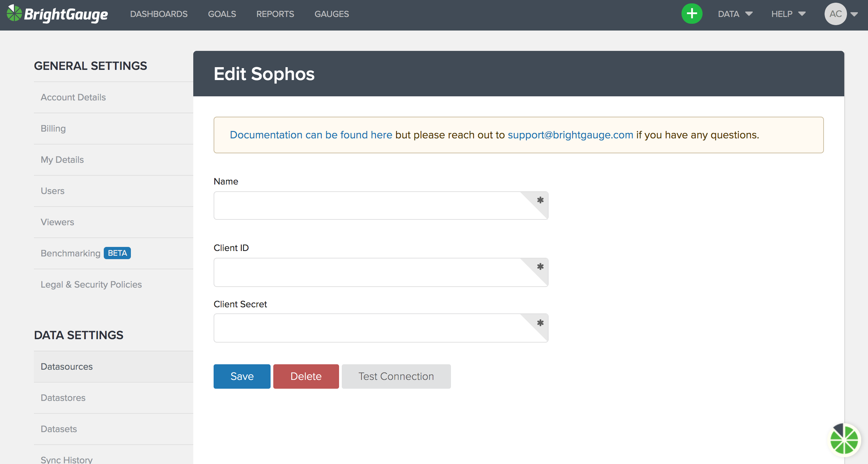
Task: Expand the DATA dropdown menu
Action: [735, 14]
